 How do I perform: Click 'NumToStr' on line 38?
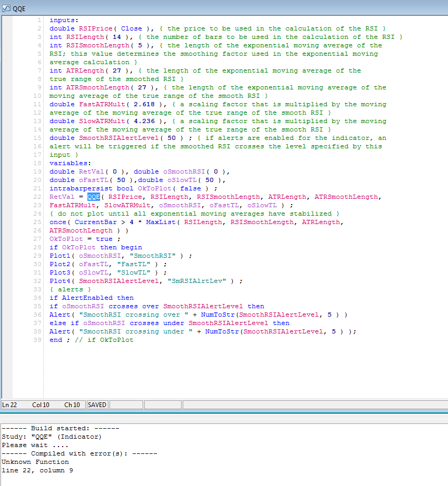(x=222, y=331)
